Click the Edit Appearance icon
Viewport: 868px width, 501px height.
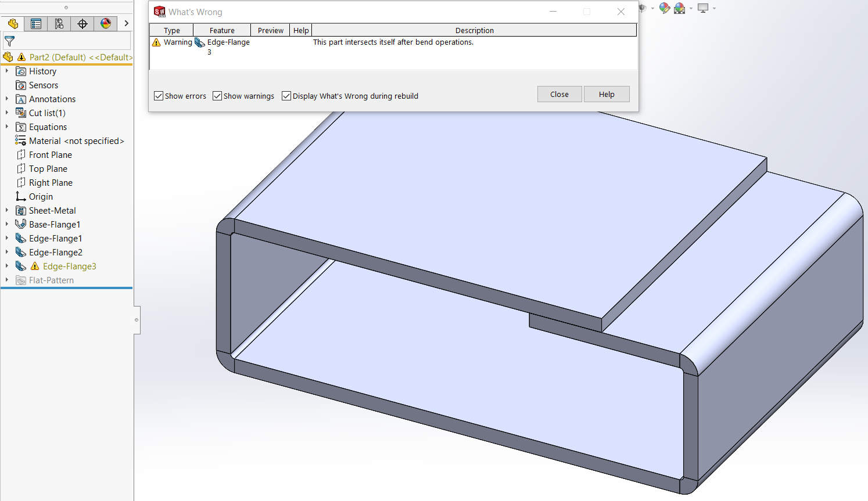tap(664, 8)
